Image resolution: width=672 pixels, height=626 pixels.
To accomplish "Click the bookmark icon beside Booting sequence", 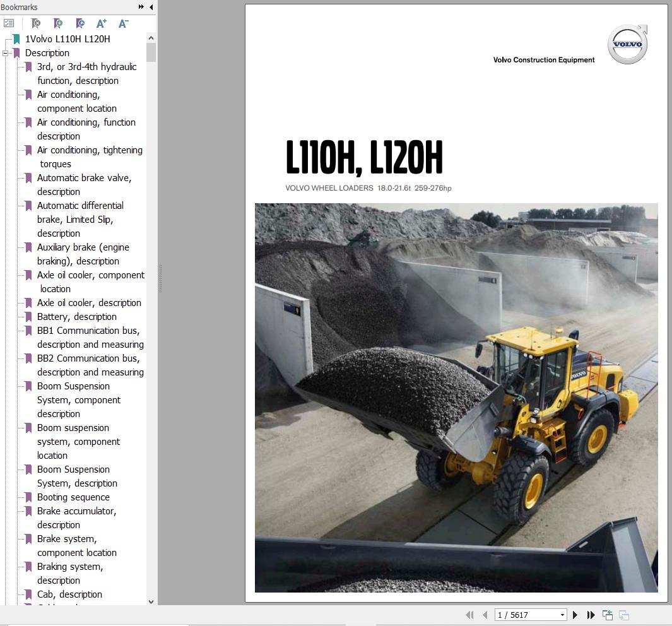I will tap(28, 497).
